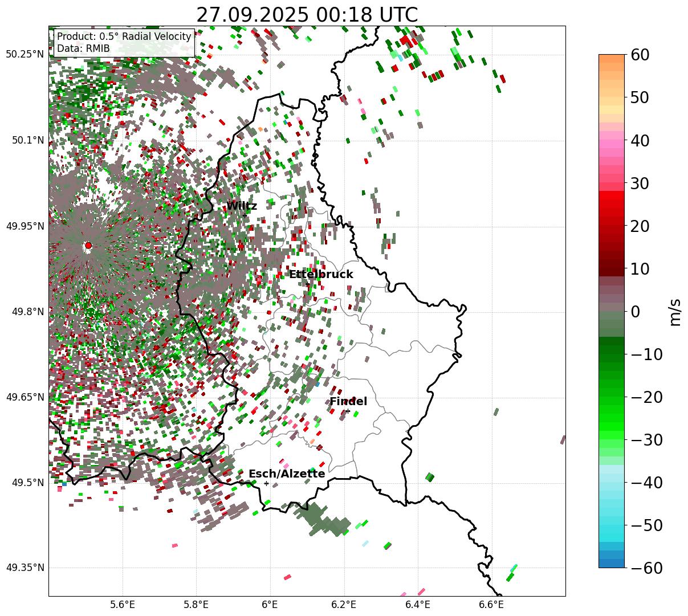Click the 49.65°N latitude label
This screenshot has height=616, width=688.
tap(25, 397)
